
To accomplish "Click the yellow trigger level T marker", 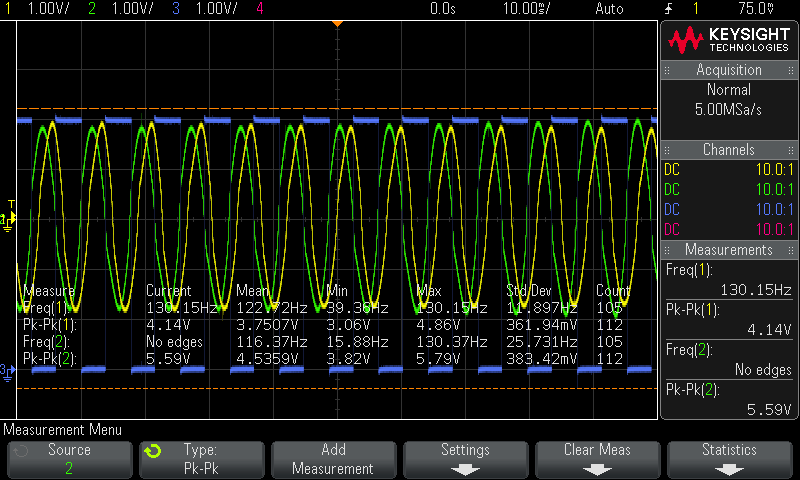I will (11, 205).
